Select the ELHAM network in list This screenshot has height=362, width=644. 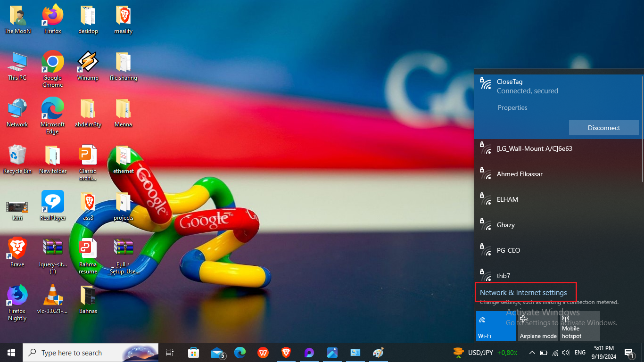[558, 199]
